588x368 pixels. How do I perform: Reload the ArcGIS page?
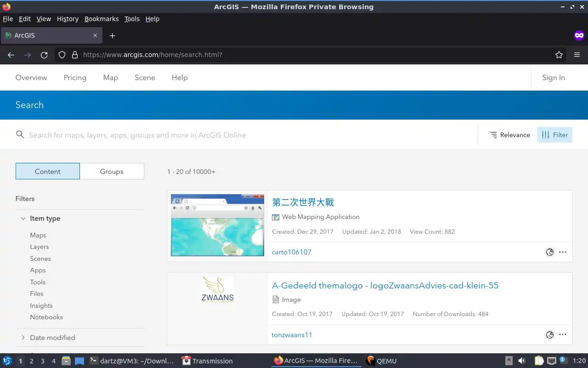(44, 55)
